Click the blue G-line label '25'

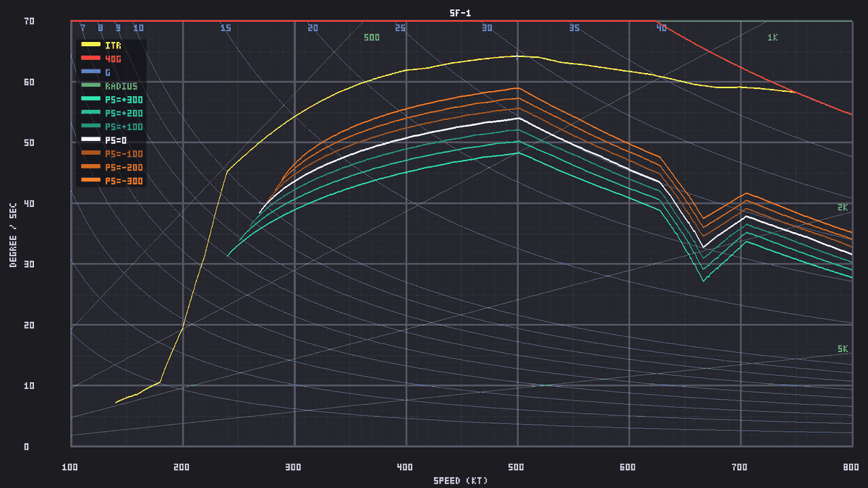pos(400,28)
